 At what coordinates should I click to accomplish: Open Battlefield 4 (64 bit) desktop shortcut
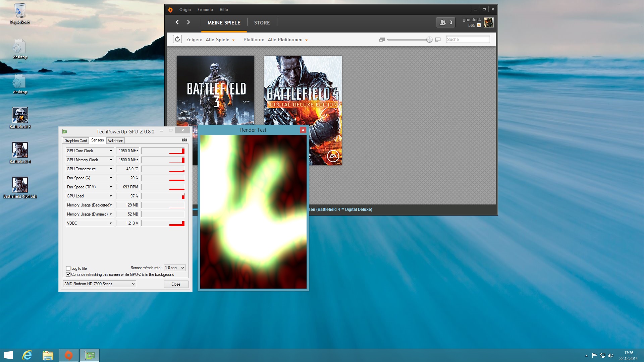pos(20,185)
